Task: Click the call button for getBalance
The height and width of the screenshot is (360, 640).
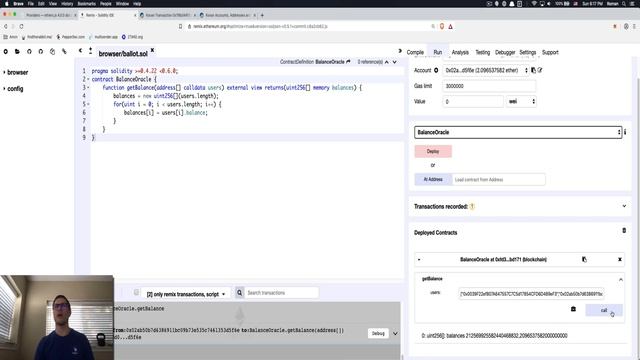Action: (604, 310)
